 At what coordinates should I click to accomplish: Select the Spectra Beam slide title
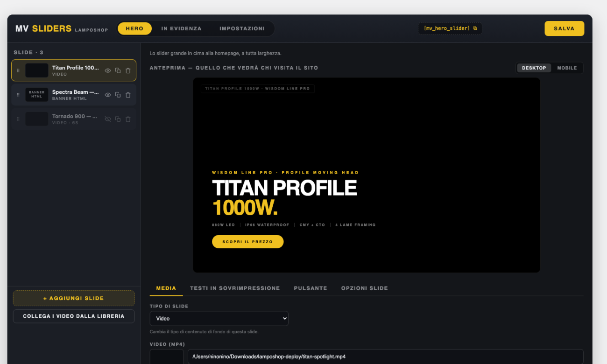[76, 92]
